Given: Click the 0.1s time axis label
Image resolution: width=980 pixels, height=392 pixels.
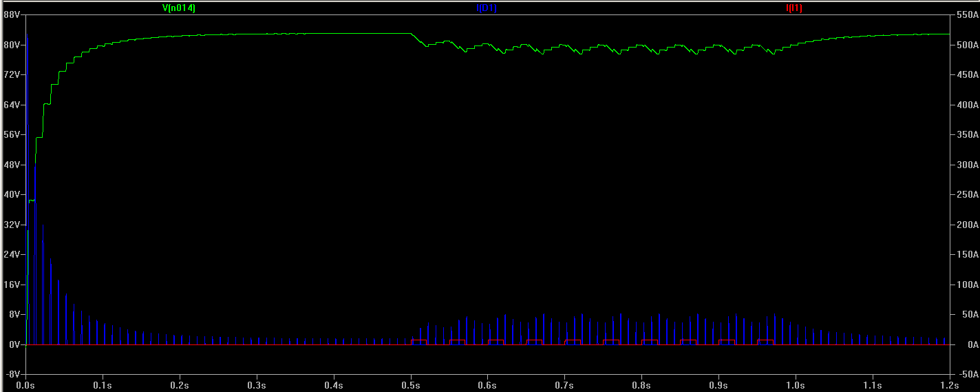Looking at the screenshot, I should (103, 386).
